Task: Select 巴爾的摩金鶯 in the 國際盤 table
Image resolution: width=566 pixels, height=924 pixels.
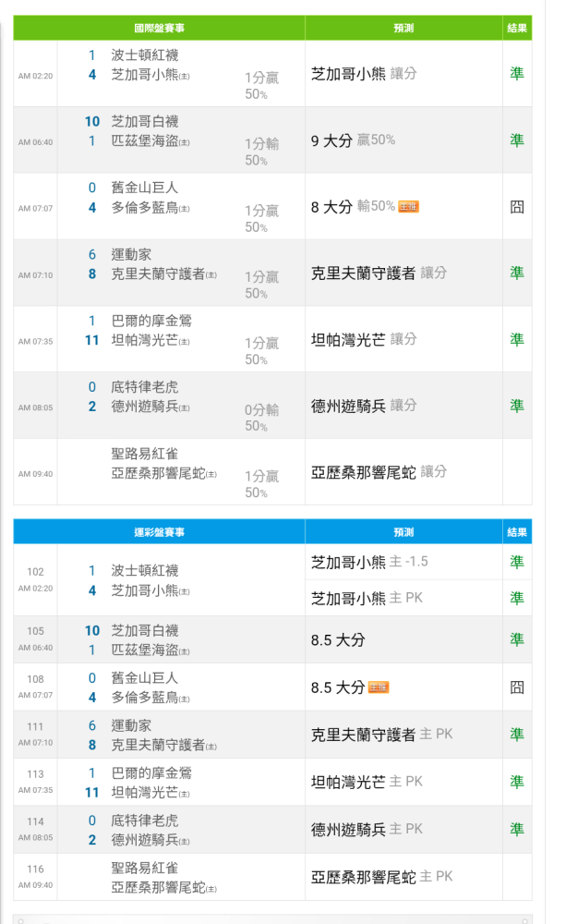Action: (x=151, y=321)
